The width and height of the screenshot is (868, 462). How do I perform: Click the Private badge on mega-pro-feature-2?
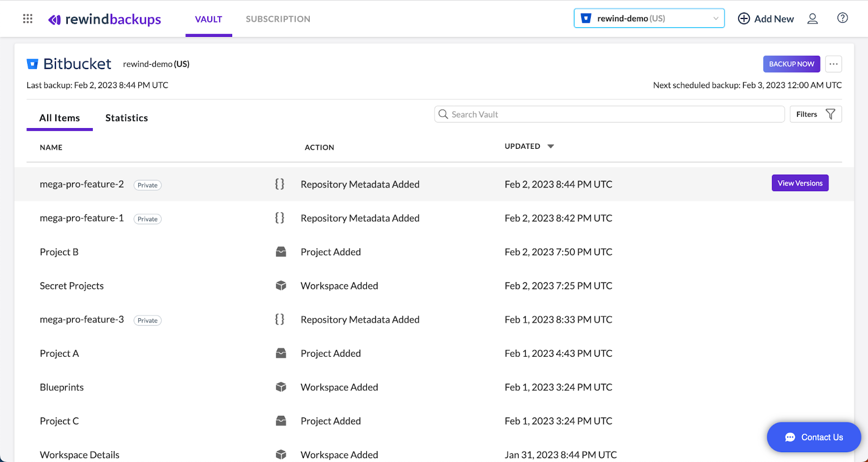148,185
